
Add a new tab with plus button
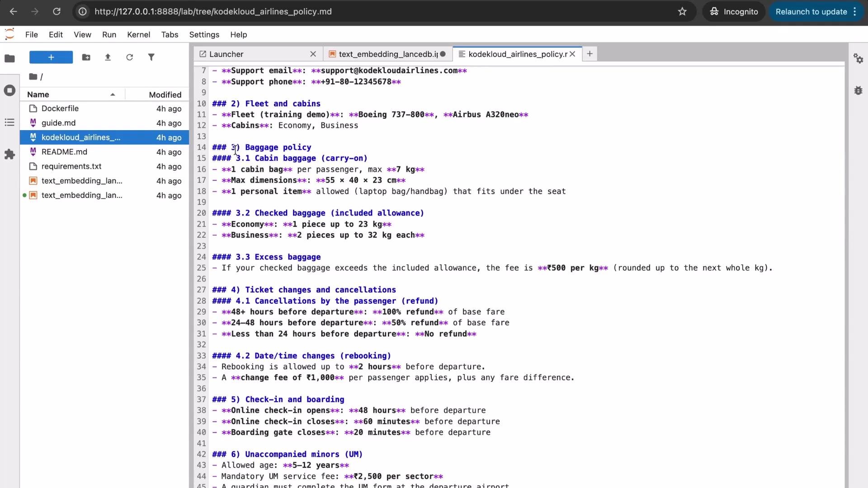tap(590, 54)
